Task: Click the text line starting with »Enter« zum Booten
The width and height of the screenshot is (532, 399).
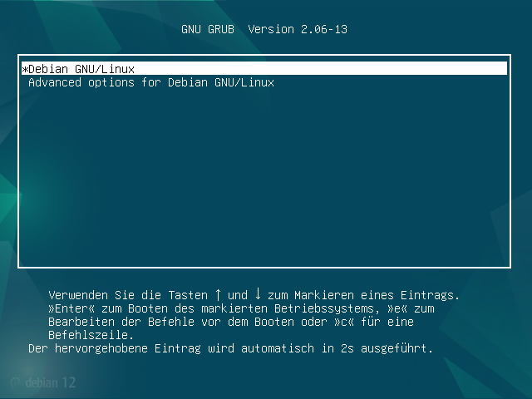Action: (241, 308)
